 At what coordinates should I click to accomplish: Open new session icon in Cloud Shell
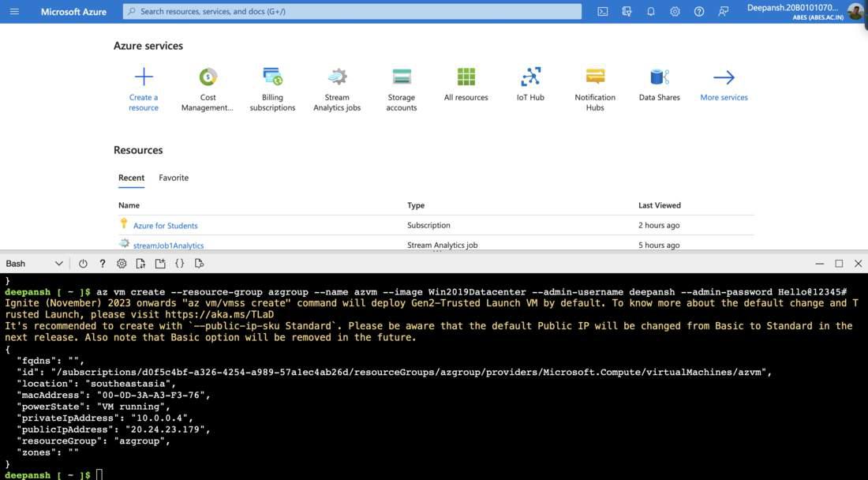point(160,264)
